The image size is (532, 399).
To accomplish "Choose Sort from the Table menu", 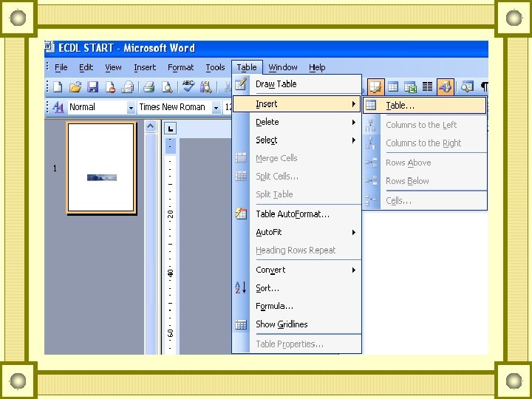I will pyautogui.click(x=297, y=288).
